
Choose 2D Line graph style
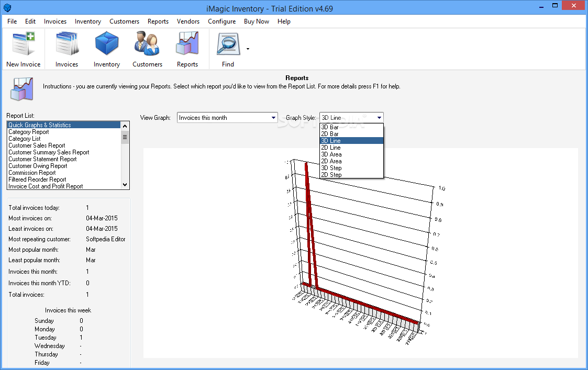pyautogui.click(x=351, y=148)
